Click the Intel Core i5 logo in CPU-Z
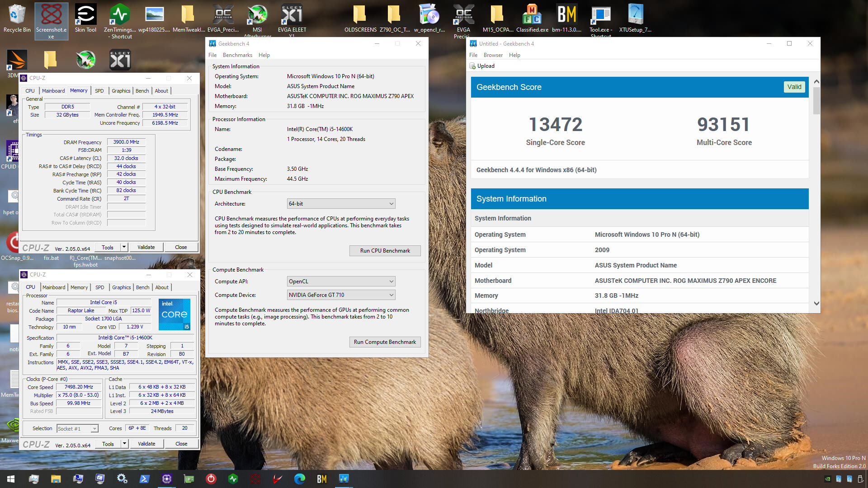 (x=175, y=314)
